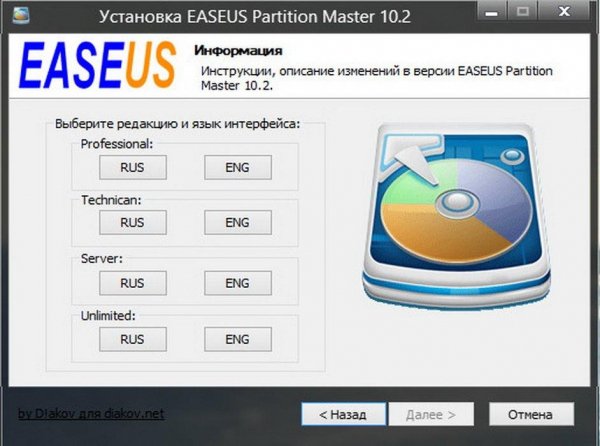Click the window title Установка EASEUS Partition Master
Viewport: 600px width, 446px height.
tap(255, 17)
